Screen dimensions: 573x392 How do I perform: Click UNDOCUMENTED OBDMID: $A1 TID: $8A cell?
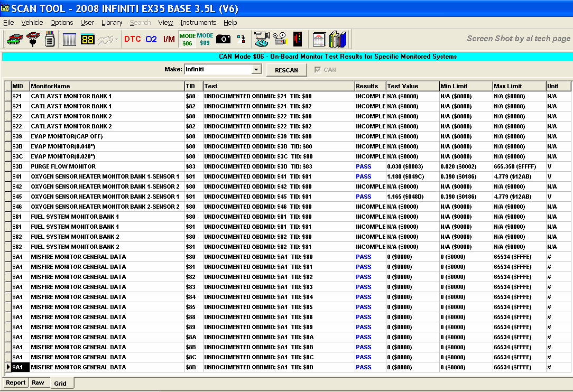click(x=279, y=337)
